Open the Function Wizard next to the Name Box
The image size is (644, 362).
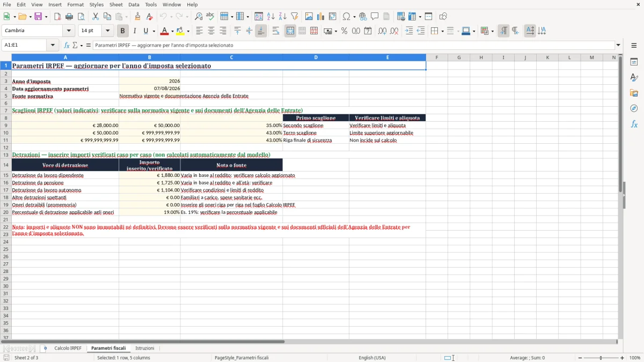(x=67, y=46)
